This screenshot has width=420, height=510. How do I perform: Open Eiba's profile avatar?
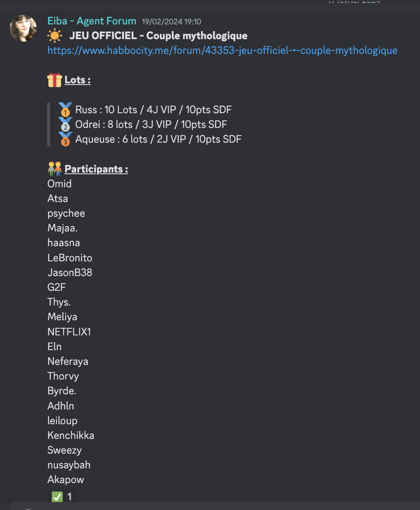pos(23,28)
